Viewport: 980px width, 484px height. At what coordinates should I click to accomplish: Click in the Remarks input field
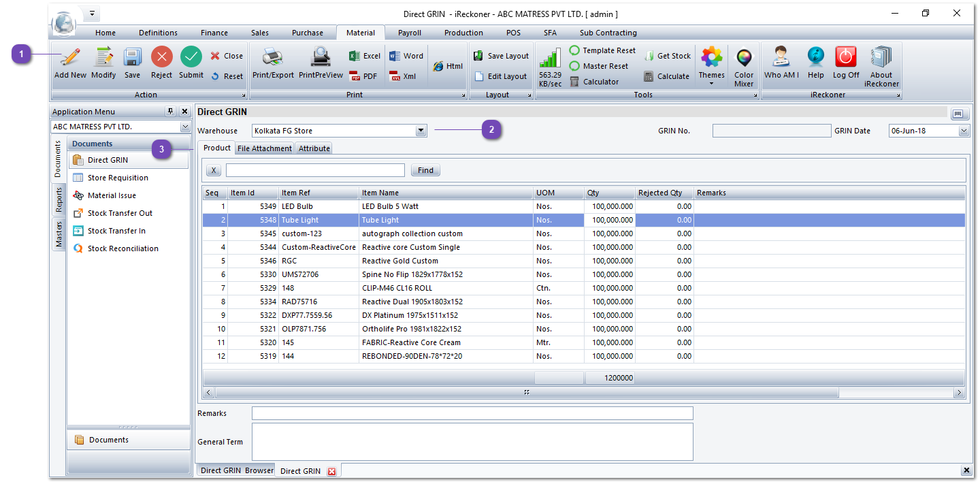point(472,413)
